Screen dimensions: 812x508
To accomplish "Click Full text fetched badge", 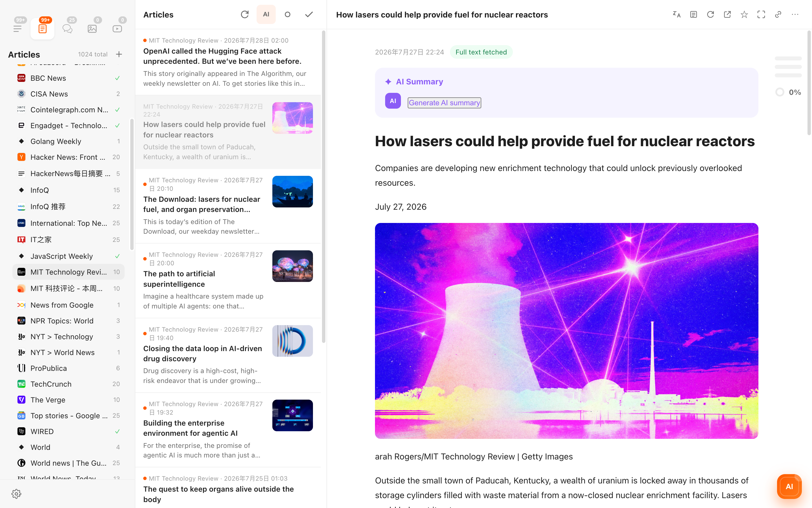I will tap(481, 52).
